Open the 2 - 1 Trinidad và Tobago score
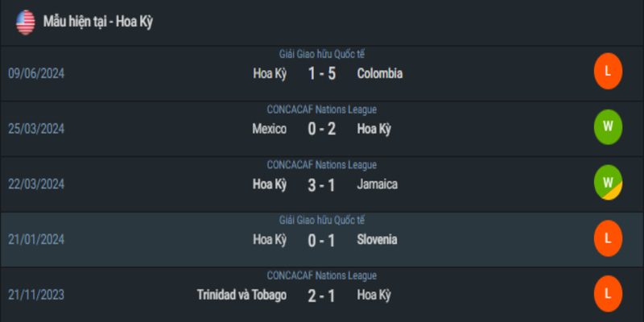 coord(321,295)
